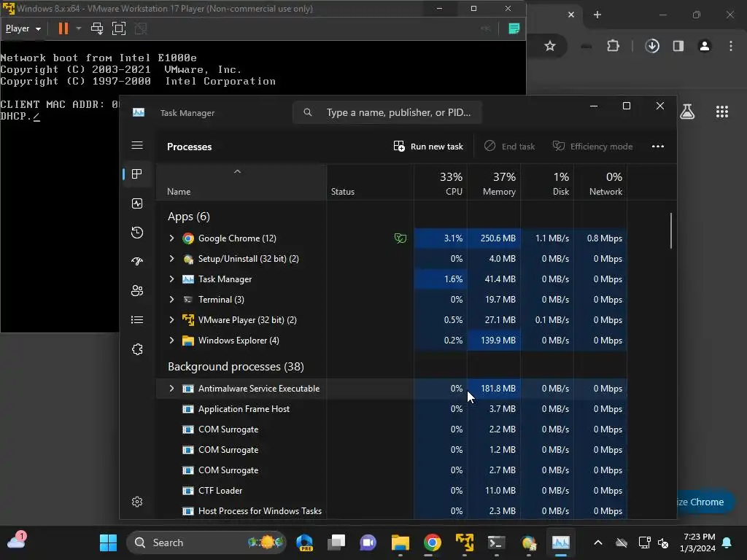Sort by Name column header
747x560 pixels.
tap(241, 183)
